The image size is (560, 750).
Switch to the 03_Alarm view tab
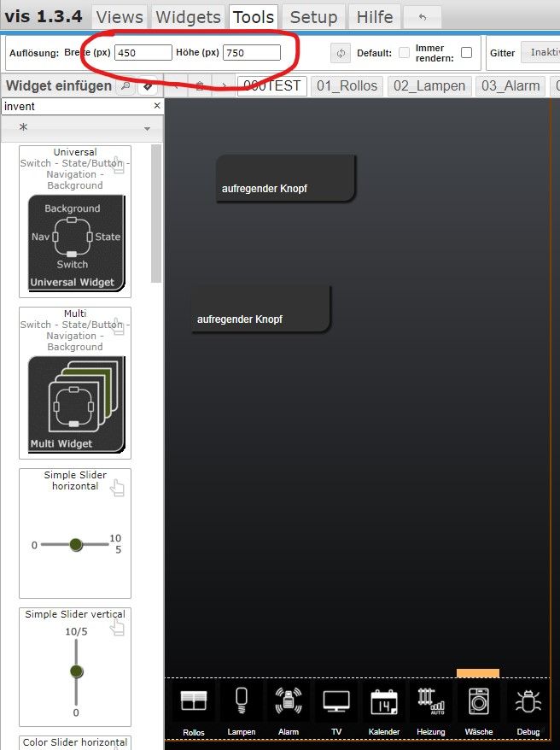[510, 86]
